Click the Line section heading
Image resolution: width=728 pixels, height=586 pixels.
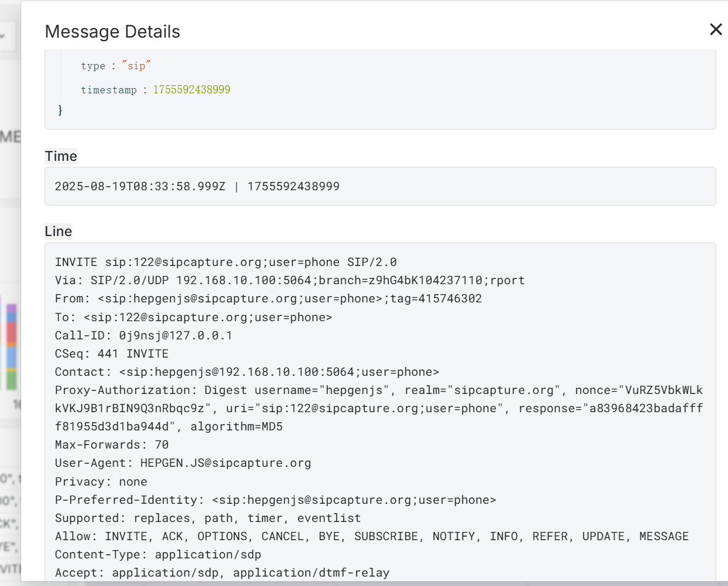[x=58, y=231]
